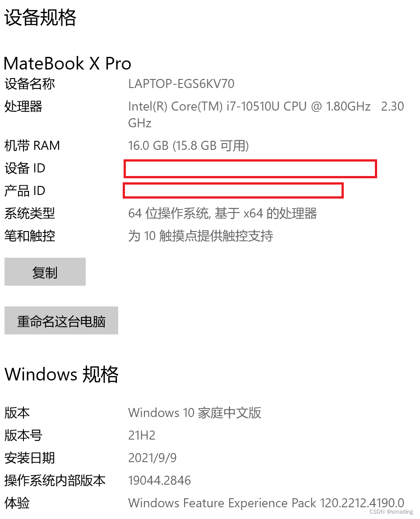
Task: Click the 为 10 触摸点 pen and touch value
Action: coord(201,236)
